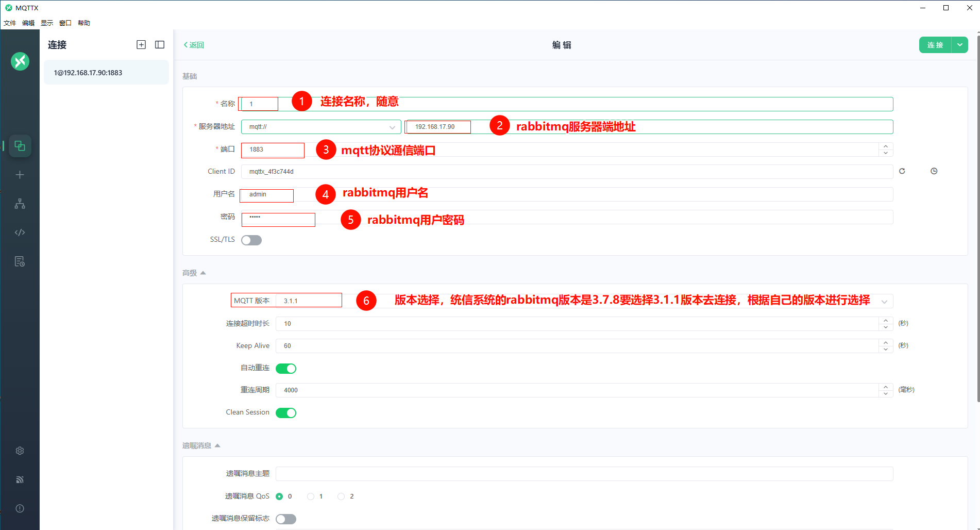Image resolution: width=980 pixels, height=530 pixels.
Task: Click the MQTTX title bar app icon
Action: (8, 8)
